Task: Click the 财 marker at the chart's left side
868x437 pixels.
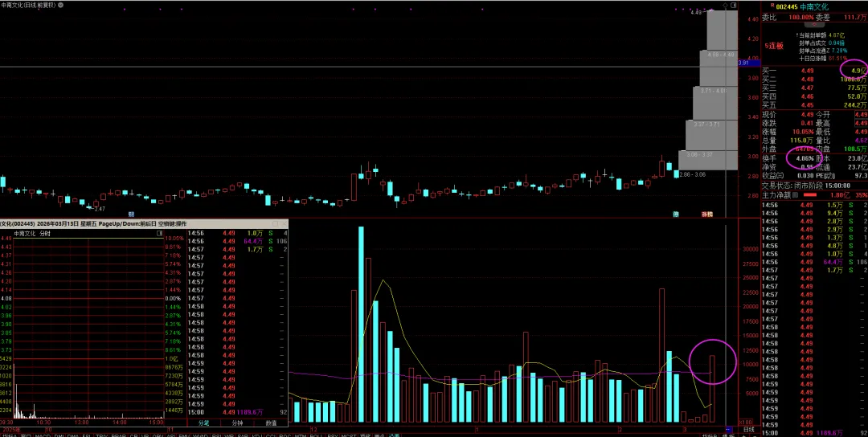Action: (131, 214)
